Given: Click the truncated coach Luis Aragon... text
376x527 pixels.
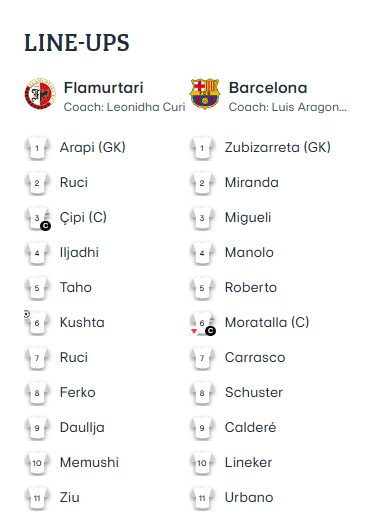Looking at the screenshot, I should tap(288, 107).
